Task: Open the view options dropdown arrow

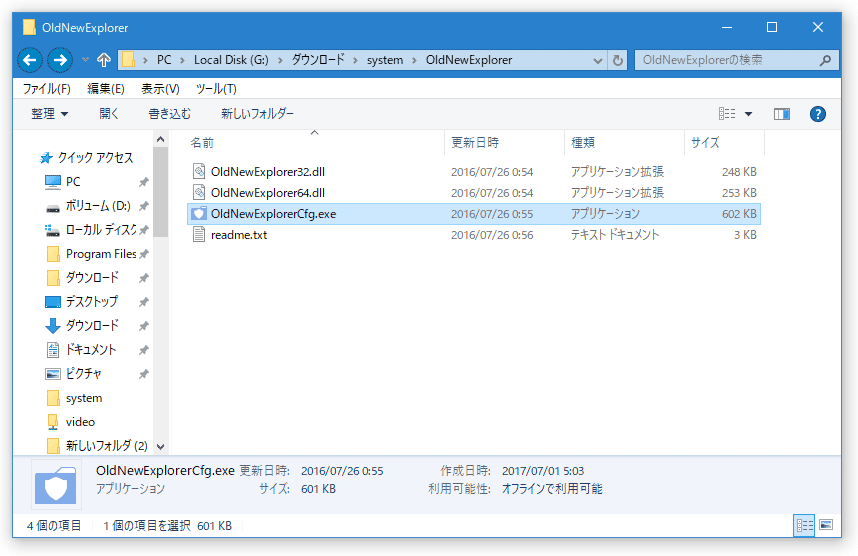Action: point(749,114)
